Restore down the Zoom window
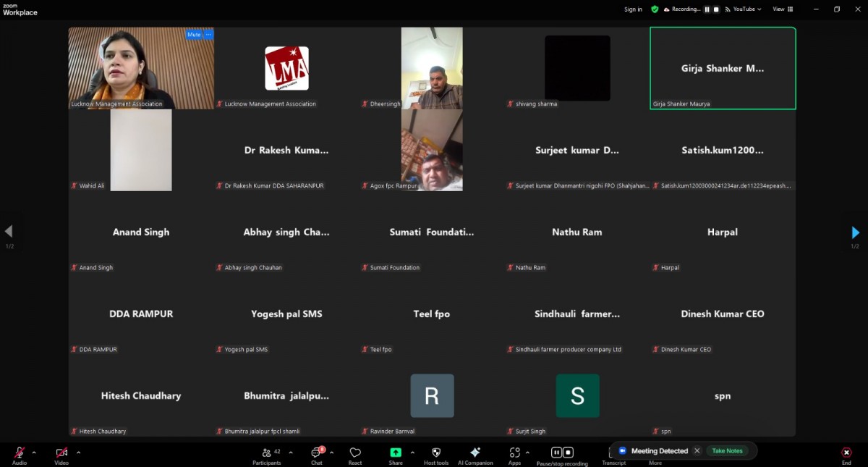The width and height of the screenshot is (868, 467). (837, 9)
